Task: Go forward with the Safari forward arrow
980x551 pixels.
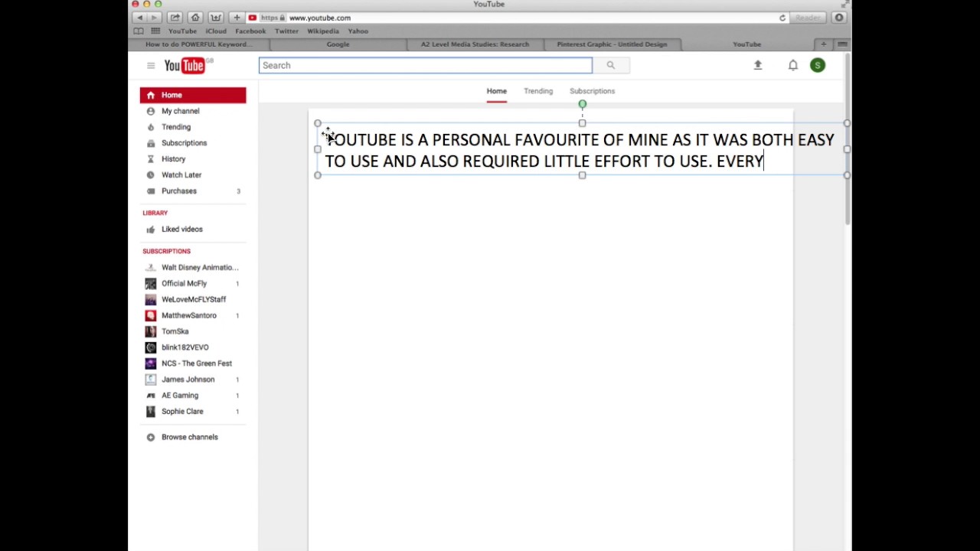Action: tap(154, 18)
